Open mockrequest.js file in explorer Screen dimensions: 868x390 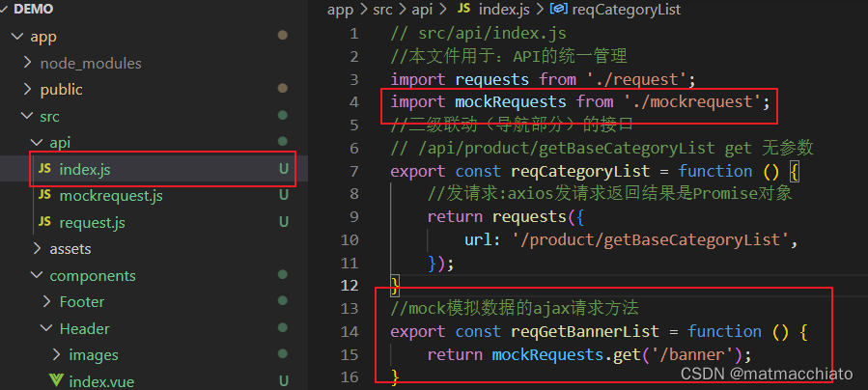(x=111, y=196)
